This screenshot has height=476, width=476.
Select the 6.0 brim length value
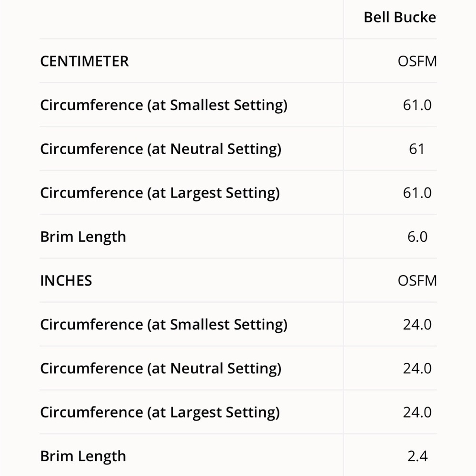click(417, 237)
